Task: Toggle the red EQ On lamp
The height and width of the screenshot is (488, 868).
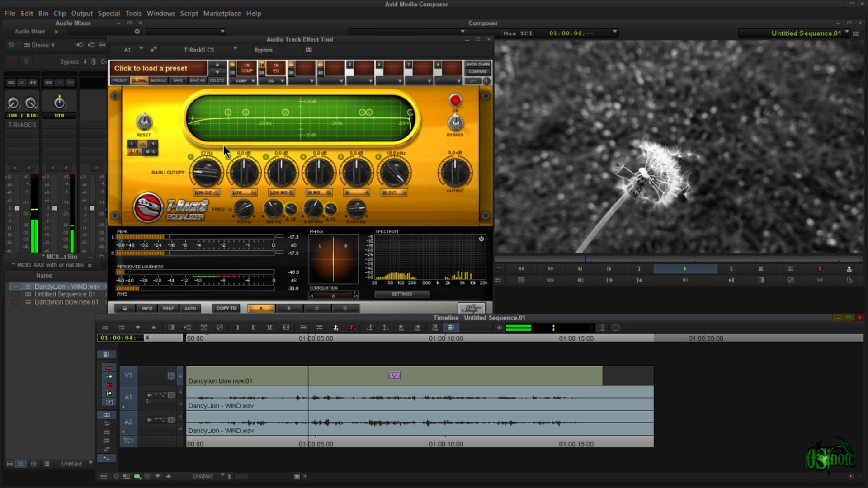Action: point(455,100)
